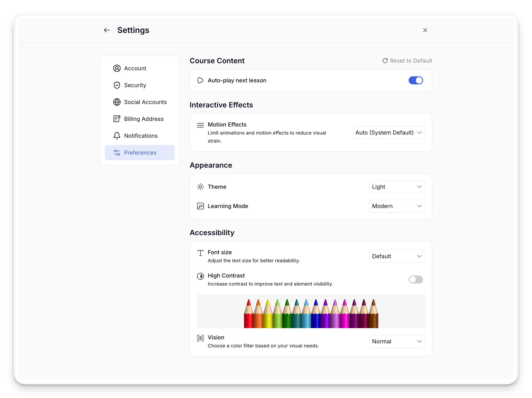Click the Course Content heading

(217, 61)
